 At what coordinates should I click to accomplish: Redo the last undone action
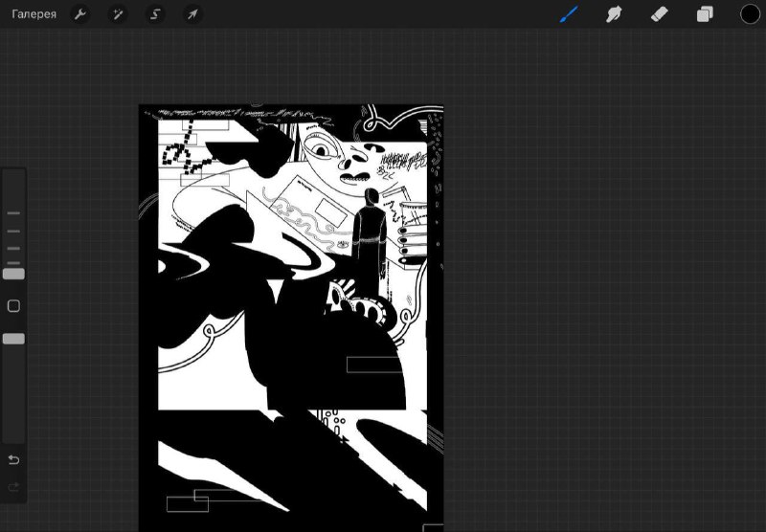(x=13, y=487)
